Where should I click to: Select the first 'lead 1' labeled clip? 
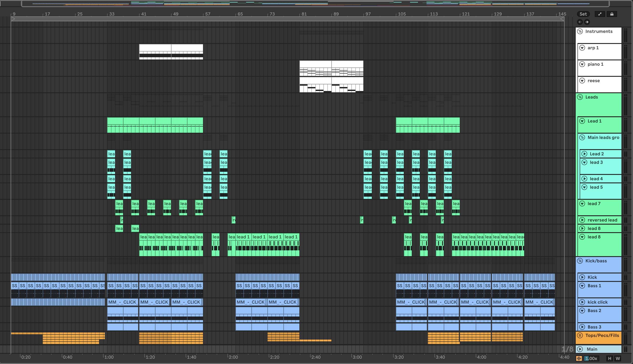[x=243, y=245]
